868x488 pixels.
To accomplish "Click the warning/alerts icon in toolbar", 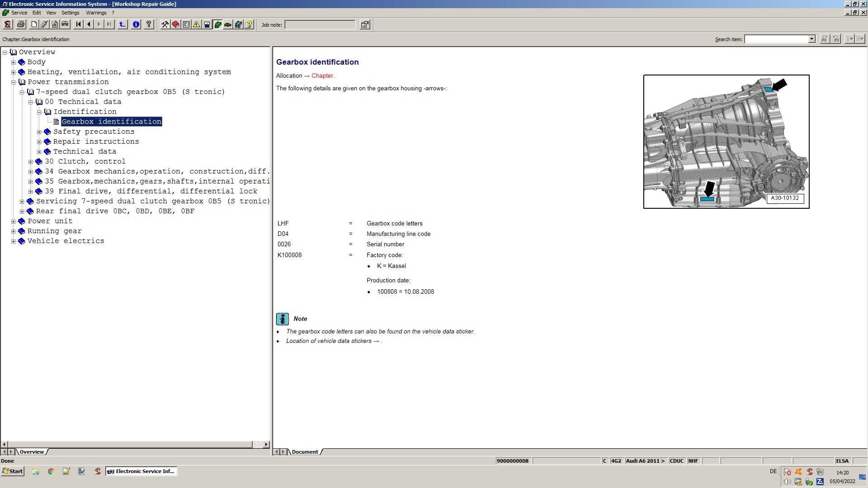I will pos(197,24).
